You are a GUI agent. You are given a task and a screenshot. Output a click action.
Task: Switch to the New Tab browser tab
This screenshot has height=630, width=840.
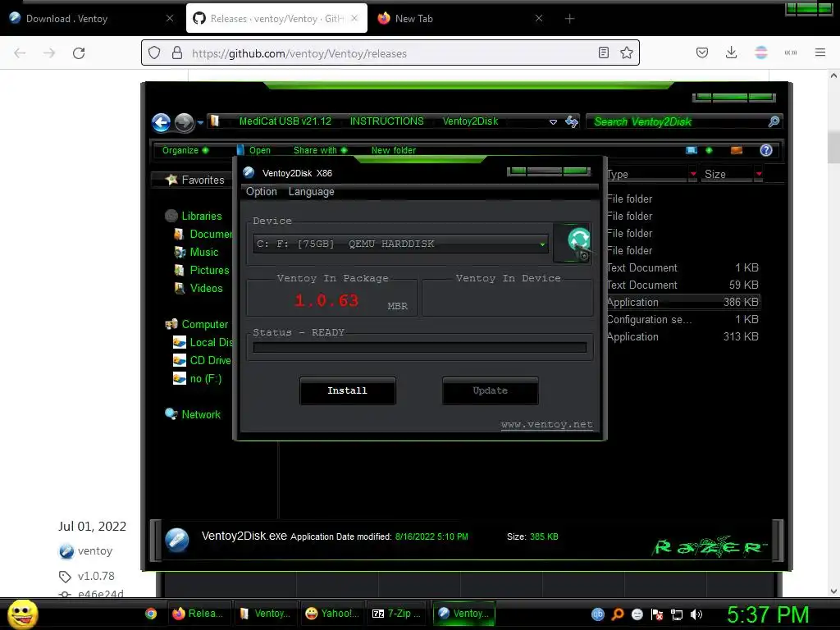[x=461, y=19]
